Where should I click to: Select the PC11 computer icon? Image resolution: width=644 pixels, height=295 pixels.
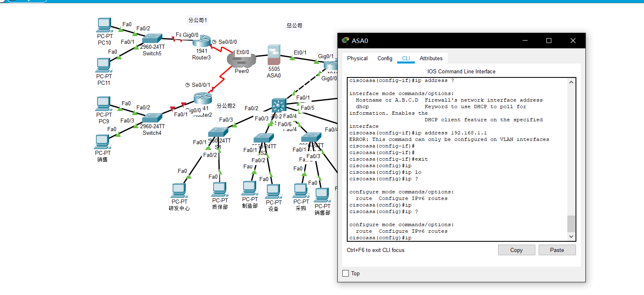pos(103,65)
